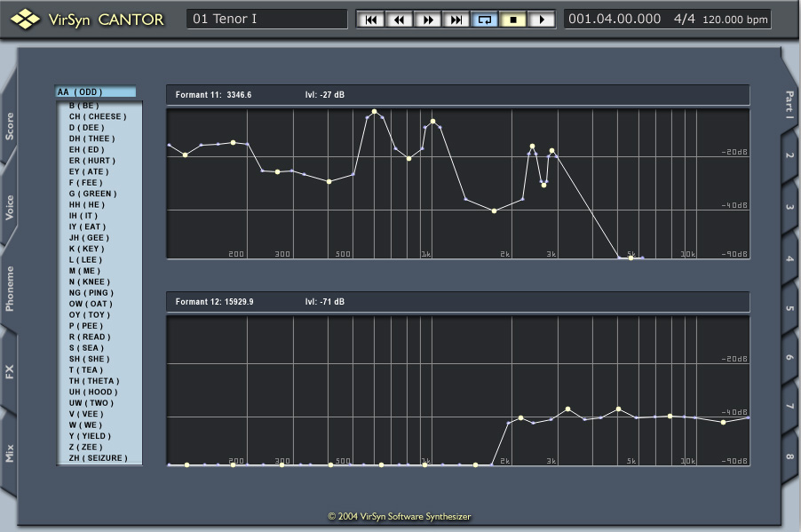Screen dimensions: 801x532
Task: Select part tab 2
Action: (789, 155)
